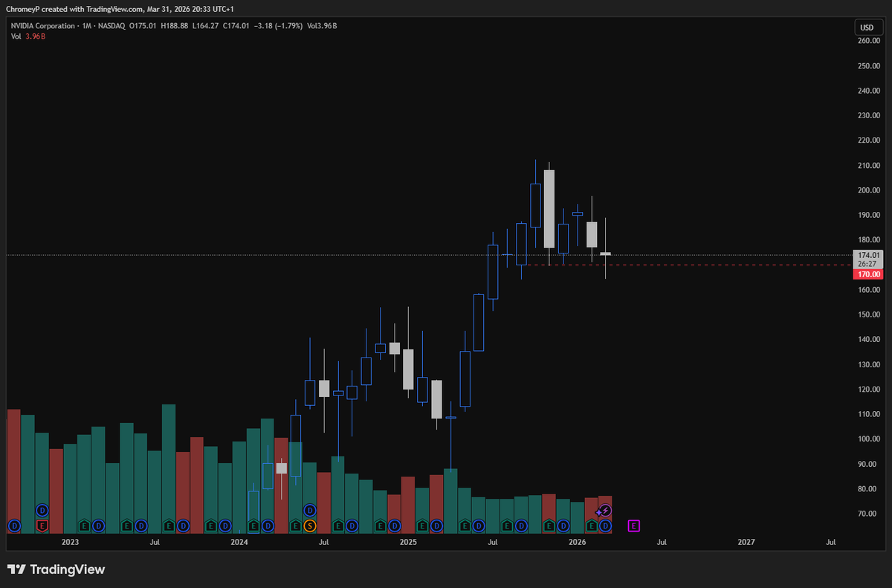Open the May 2025 earnings E marker

[x=465, y=526]
